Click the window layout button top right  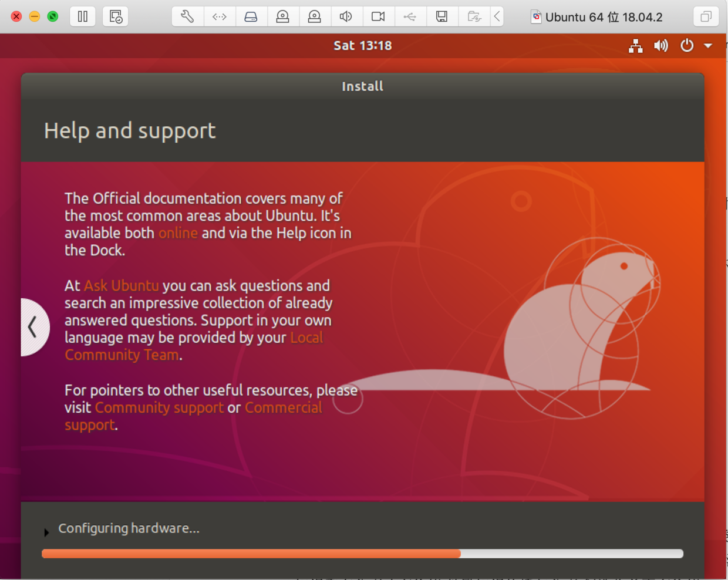tap(706, 16)
